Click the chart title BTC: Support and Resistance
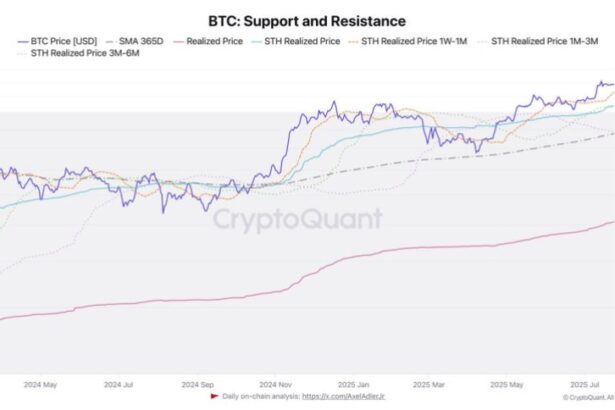 pos(307,20)
